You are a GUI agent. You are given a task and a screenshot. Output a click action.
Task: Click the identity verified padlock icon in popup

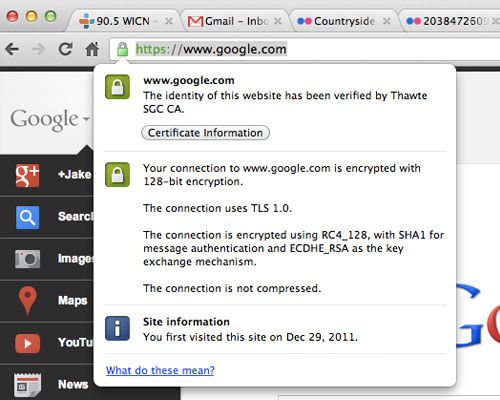tap(117, 87)
